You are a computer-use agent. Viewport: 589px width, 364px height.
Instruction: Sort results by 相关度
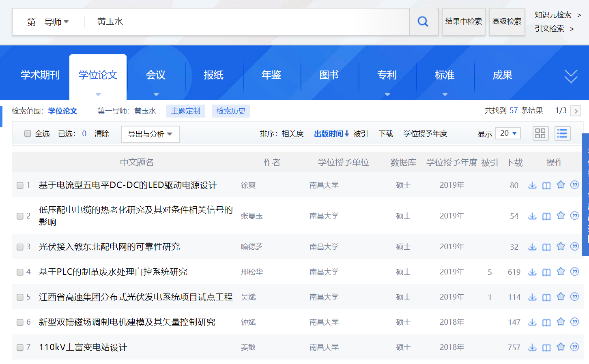tap(292, 134)
